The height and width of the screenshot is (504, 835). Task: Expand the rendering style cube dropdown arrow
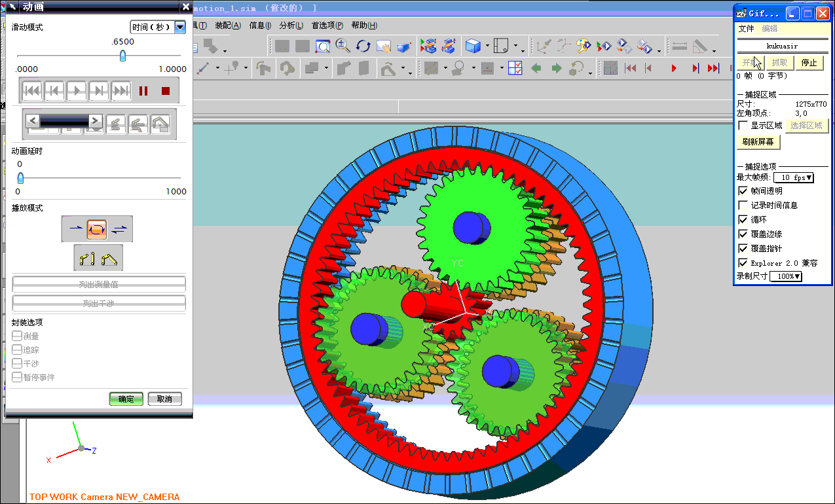click(487, 46)
